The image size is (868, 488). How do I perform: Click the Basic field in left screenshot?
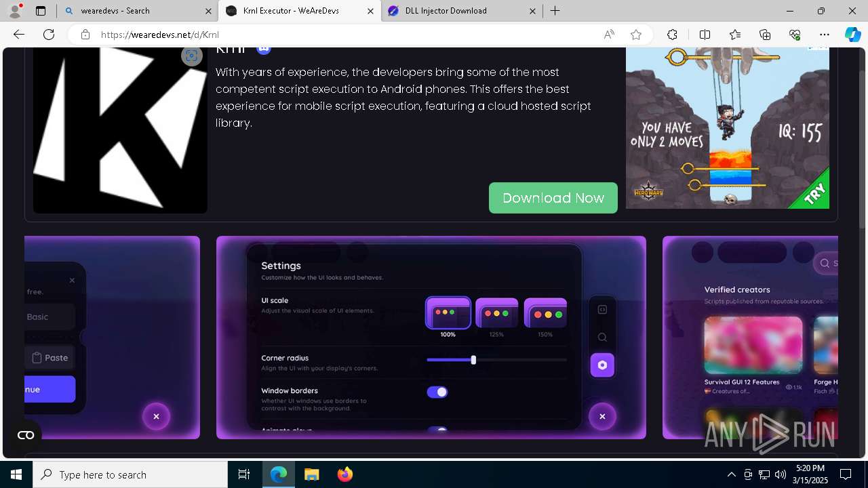[x=50, y=317]
